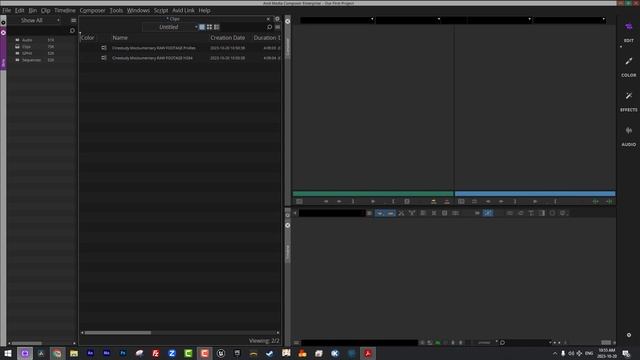Adjust the timeline zoom slider at bottom
The image size is (640, 360).
484,342
